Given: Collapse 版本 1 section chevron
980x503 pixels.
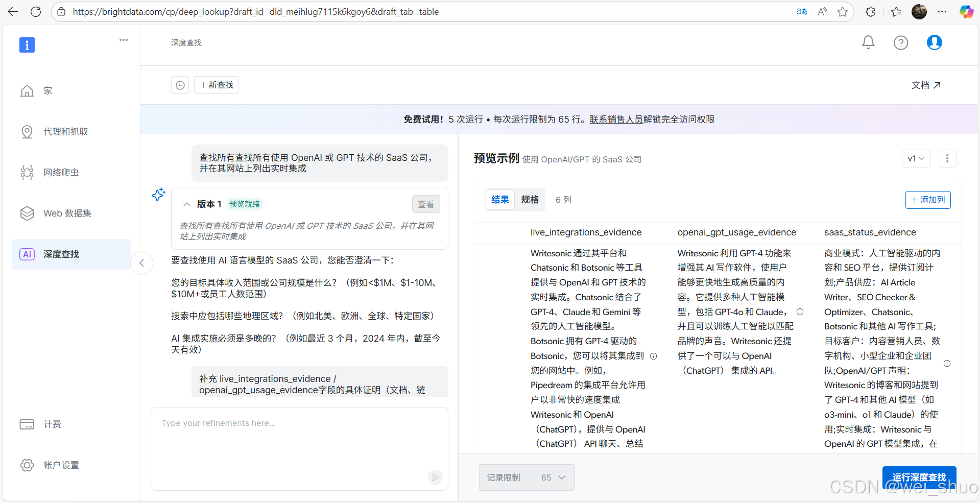Looking at the screenshot, I should [x=187, y=204].
